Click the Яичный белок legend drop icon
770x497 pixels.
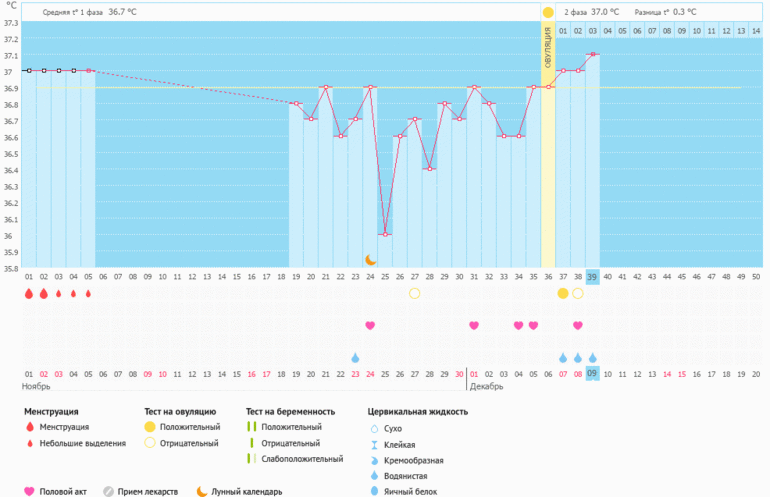point(374,492)
